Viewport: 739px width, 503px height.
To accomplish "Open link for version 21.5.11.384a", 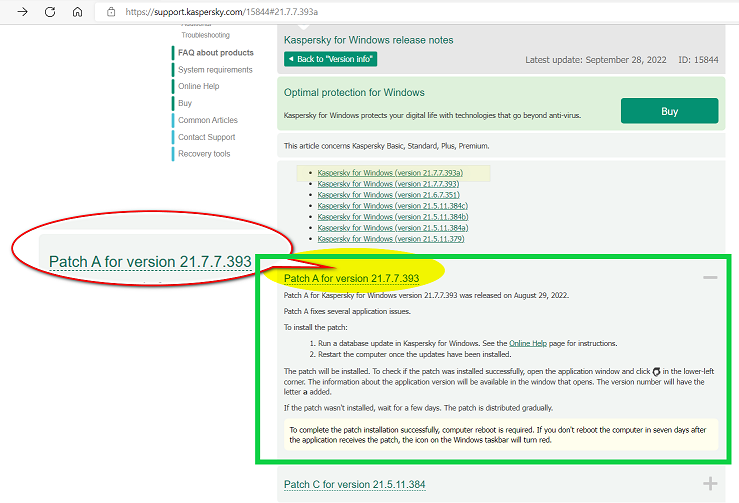I will (x=393, y=228).
